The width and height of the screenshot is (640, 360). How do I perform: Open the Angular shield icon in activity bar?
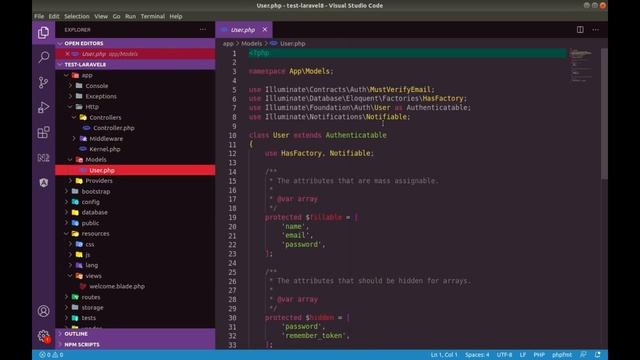point(43,182)
